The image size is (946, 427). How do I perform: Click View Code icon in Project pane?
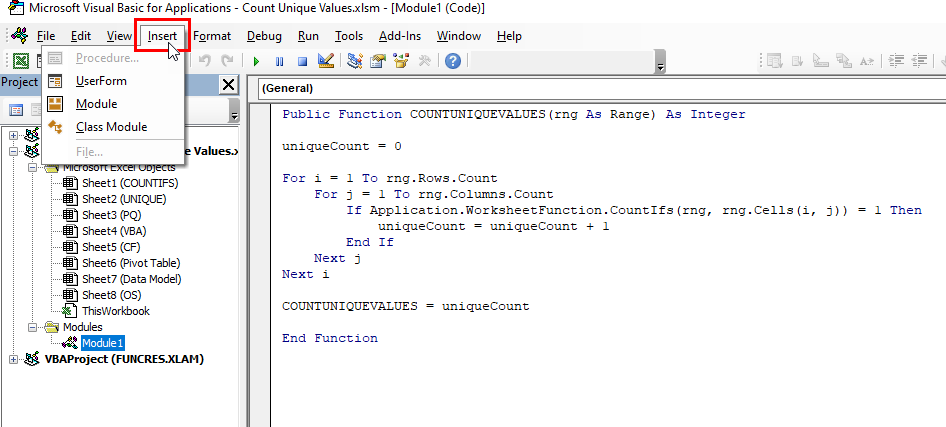click(x=16, y=110)
